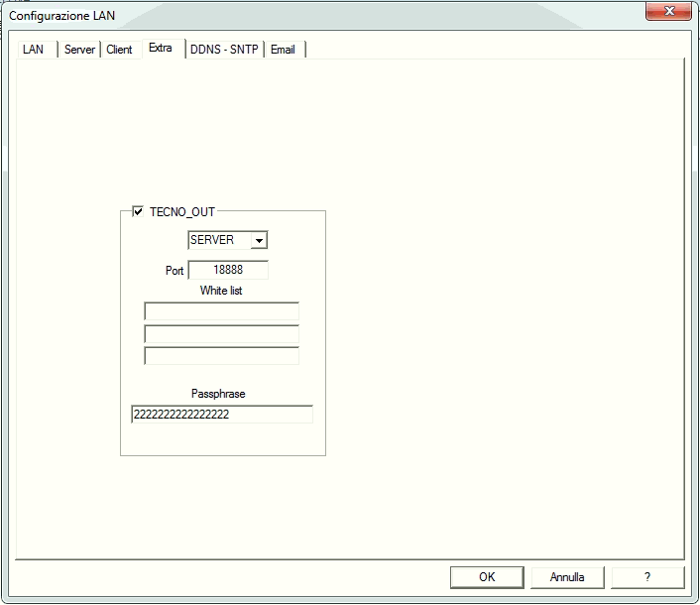Screen dimensions: 700x605
Task: Open the Email tab
Action: click(x=284, y=50)
